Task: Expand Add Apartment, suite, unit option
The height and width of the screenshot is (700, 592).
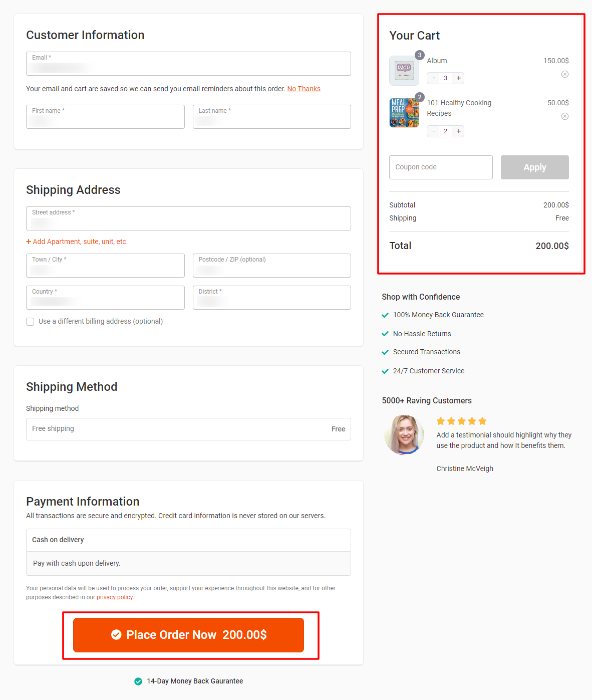Action: [x=77, y=242]
